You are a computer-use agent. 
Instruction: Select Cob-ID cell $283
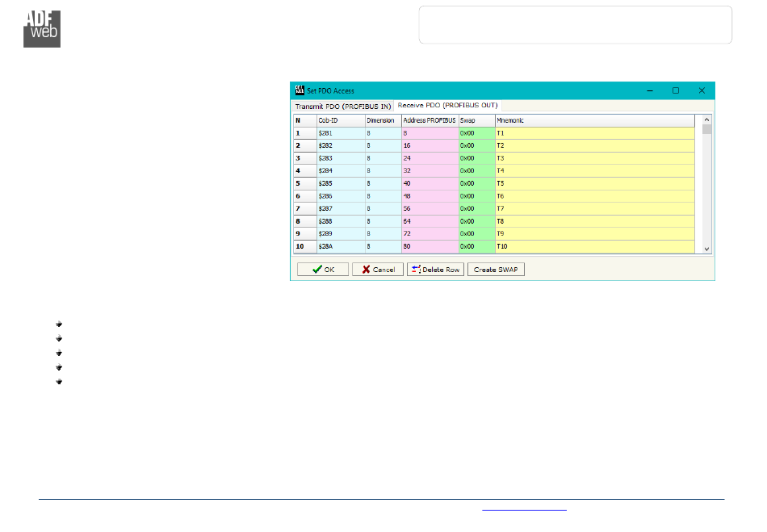pos(341,158)
